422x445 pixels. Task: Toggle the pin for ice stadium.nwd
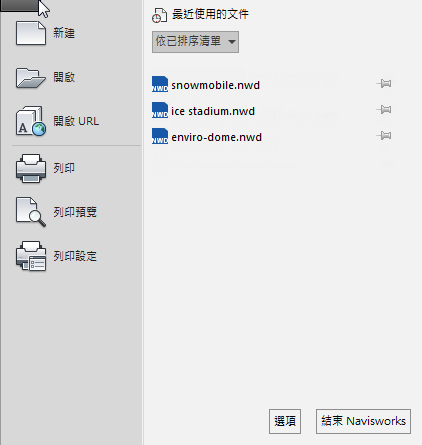(x=384, y=109)
